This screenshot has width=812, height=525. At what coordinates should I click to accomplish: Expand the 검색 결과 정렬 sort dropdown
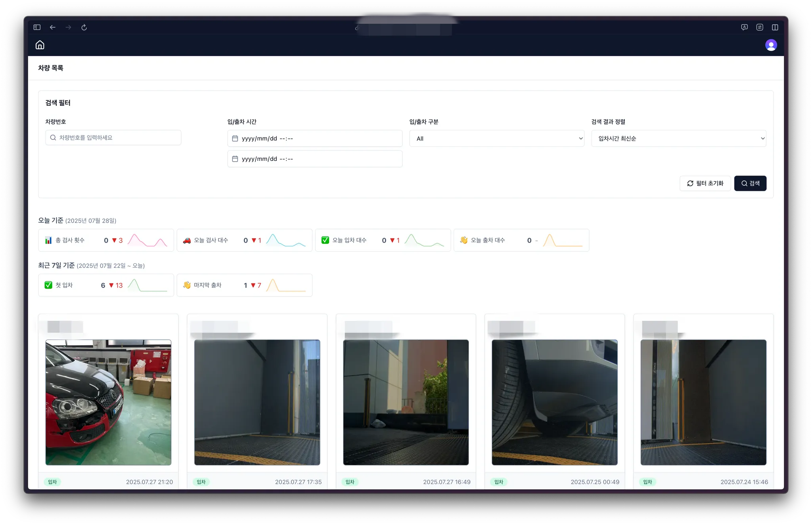tap(678, 138)
